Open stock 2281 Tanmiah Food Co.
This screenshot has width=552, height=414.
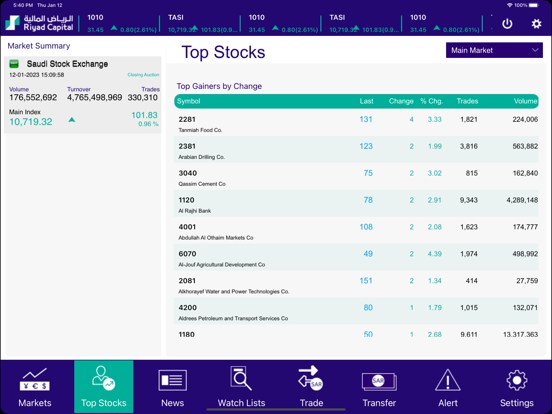[356, 123]
